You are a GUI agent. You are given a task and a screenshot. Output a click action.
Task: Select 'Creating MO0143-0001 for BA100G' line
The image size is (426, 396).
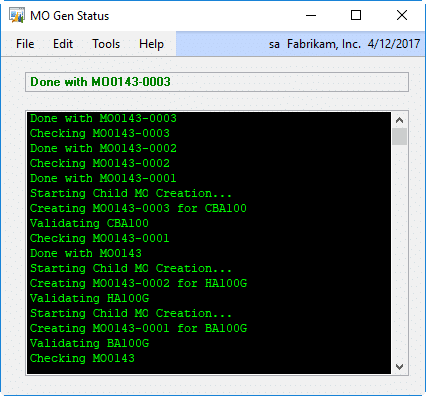pyautogui.click(x=138, y=328)
